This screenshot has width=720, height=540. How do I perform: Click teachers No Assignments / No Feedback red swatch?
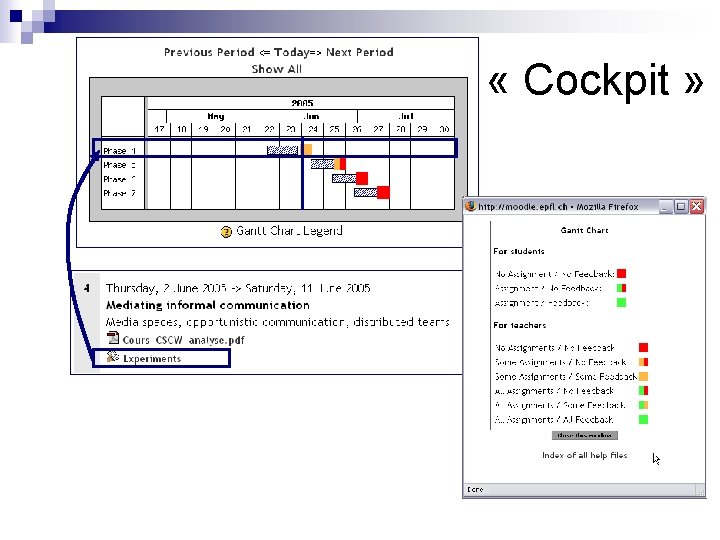click(x=643, y=348)
